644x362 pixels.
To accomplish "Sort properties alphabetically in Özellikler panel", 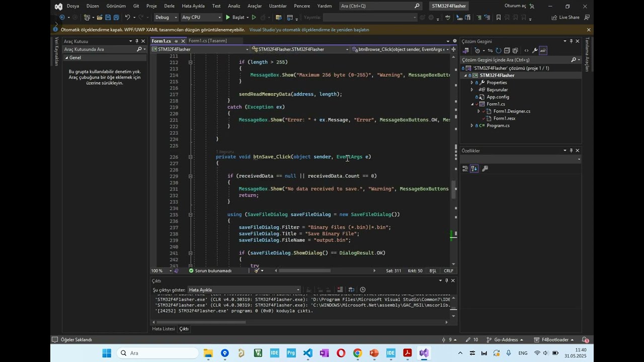I will (x=474, y=168).
